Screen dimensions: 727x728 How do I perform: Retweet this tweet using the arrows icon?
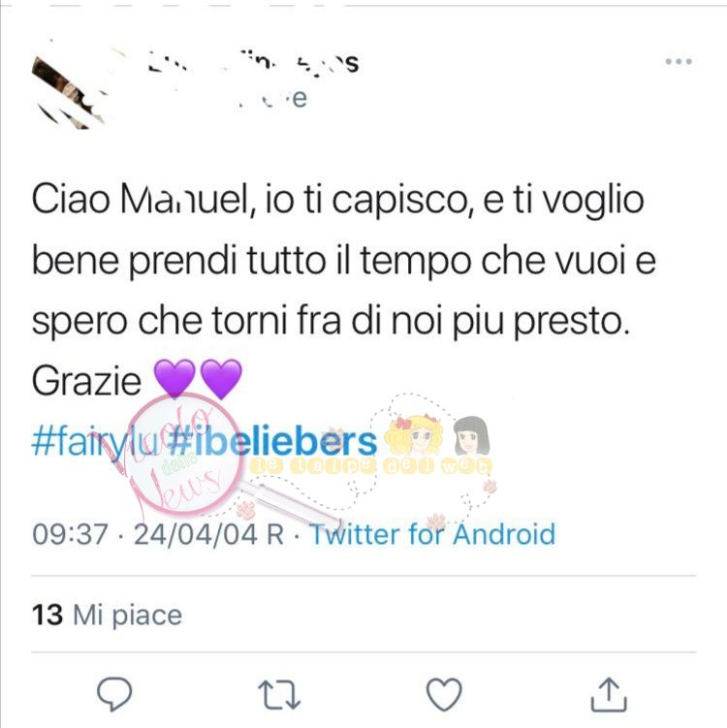[279, 695]
